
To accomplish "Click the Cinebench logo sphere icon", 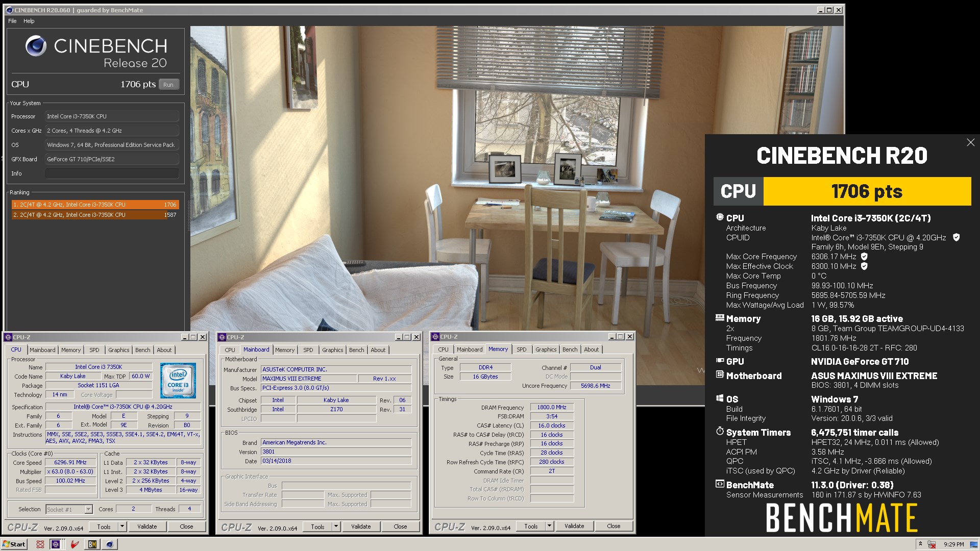I will (x=36, y=46).
